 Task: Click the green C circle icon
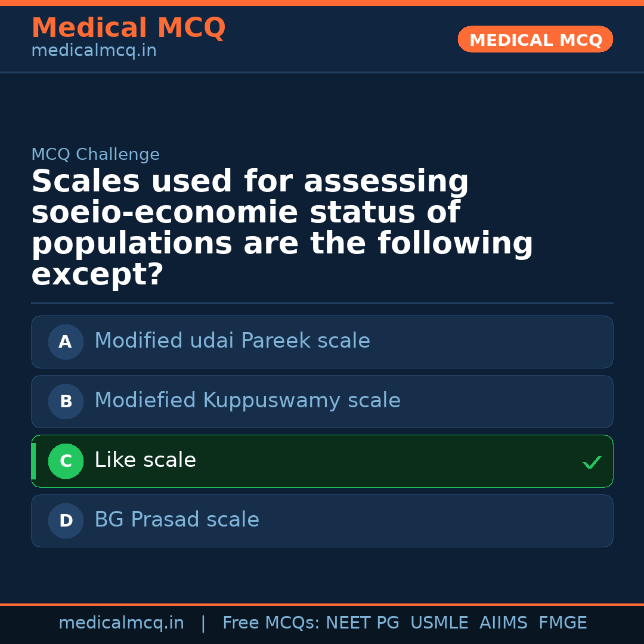tap(66, 461)
